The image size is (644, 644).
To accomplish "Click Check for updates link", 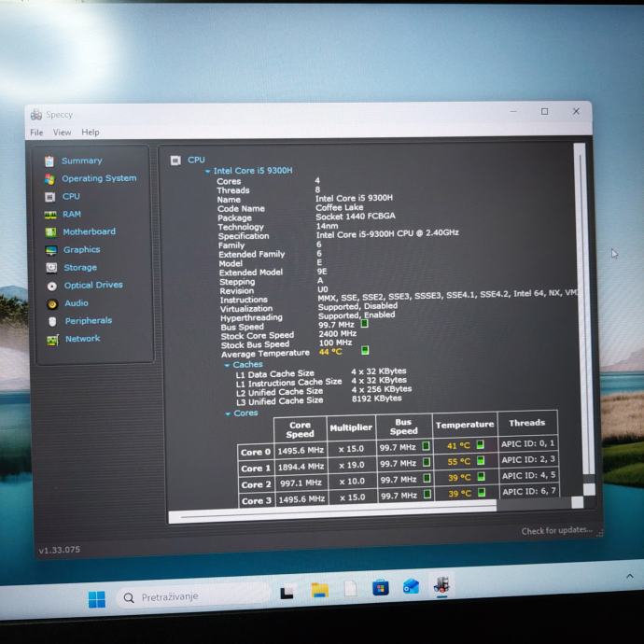I will coord(557,531).
